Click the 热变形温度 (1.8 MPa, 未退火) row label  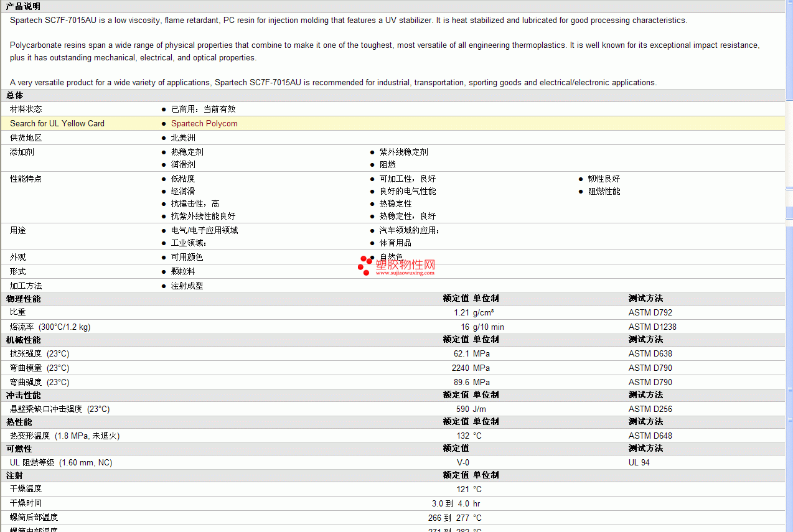[65, 436]
